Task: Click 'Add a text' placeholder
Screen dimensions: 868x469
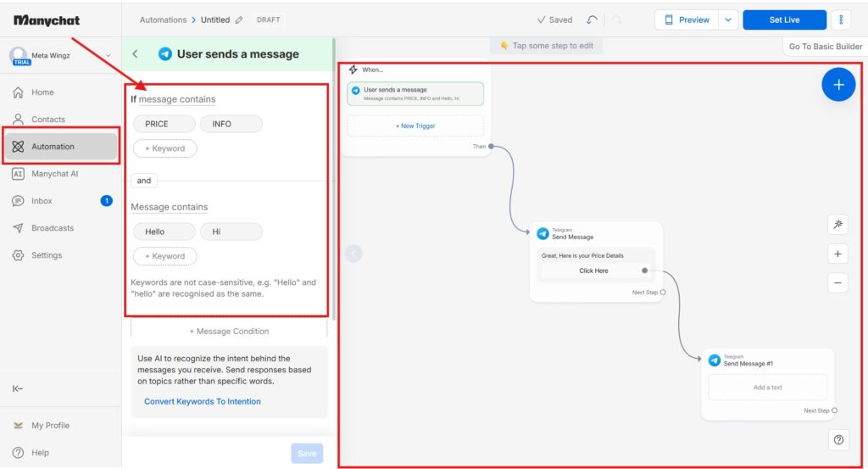Action: coord(768,388)
